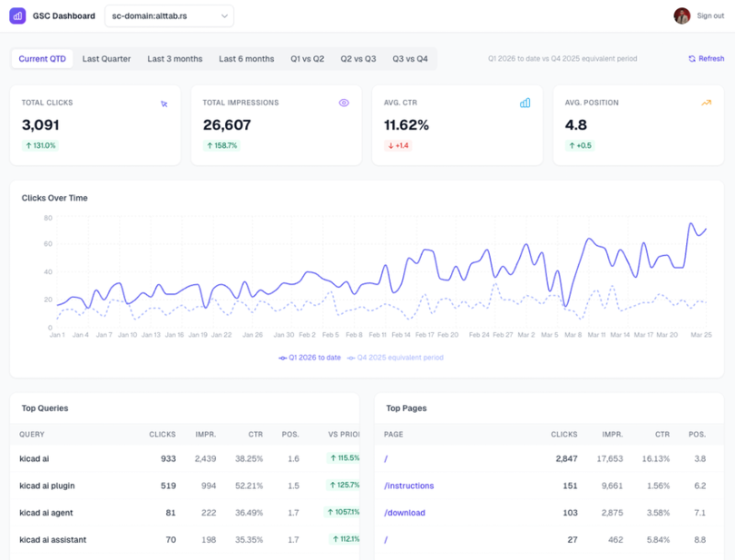The image size is (735, 560).
Task: Toggle the Q4 2025 equivalent period legend series
Action: (396, 358)
